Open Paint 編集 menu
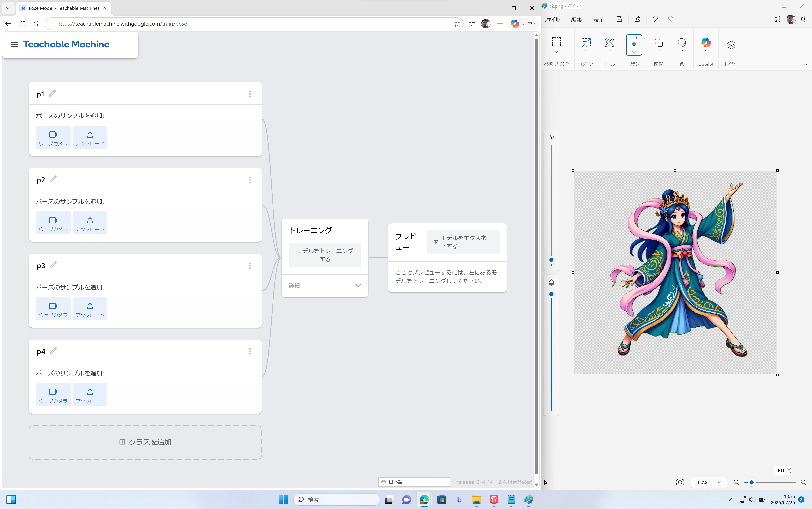The width and height of the screenshot is (812, 509). [576, 20]
